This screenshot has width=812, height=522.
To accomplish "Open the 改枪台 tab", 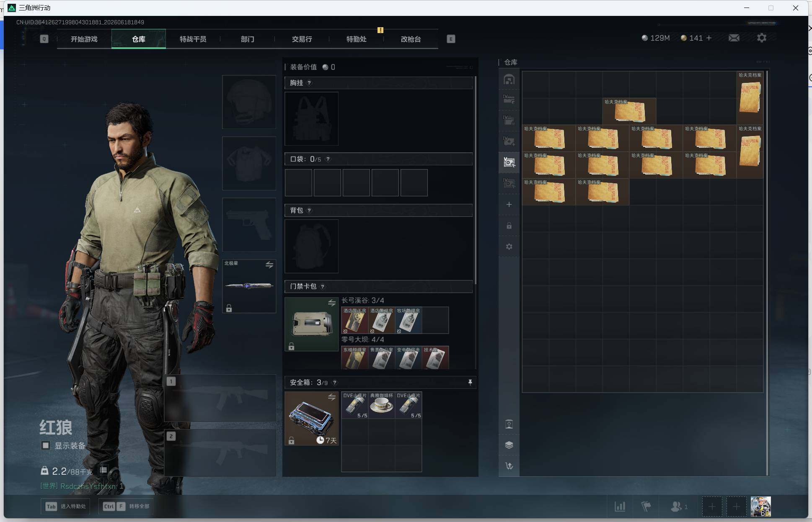I will click(411, 39).
